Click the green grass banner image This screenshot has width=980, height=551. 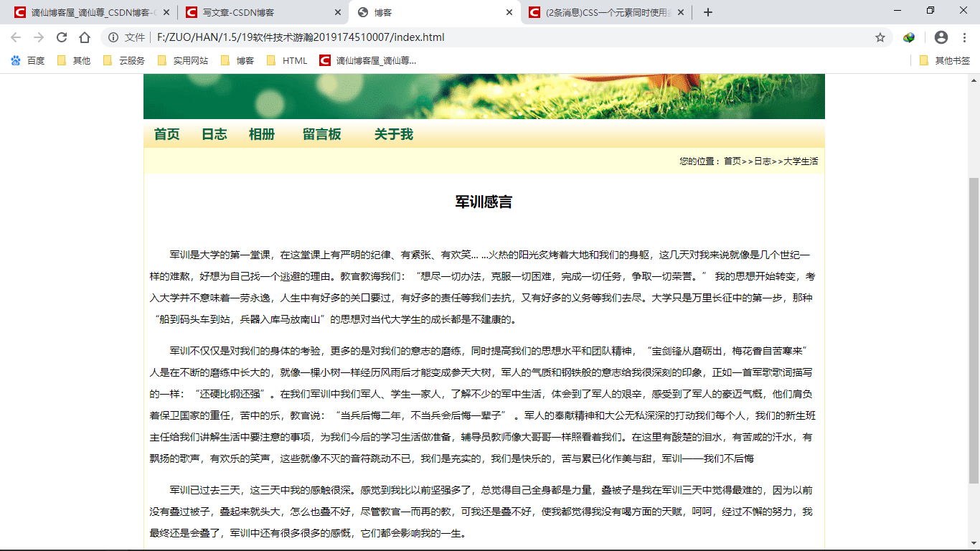[x=484, y=96]
